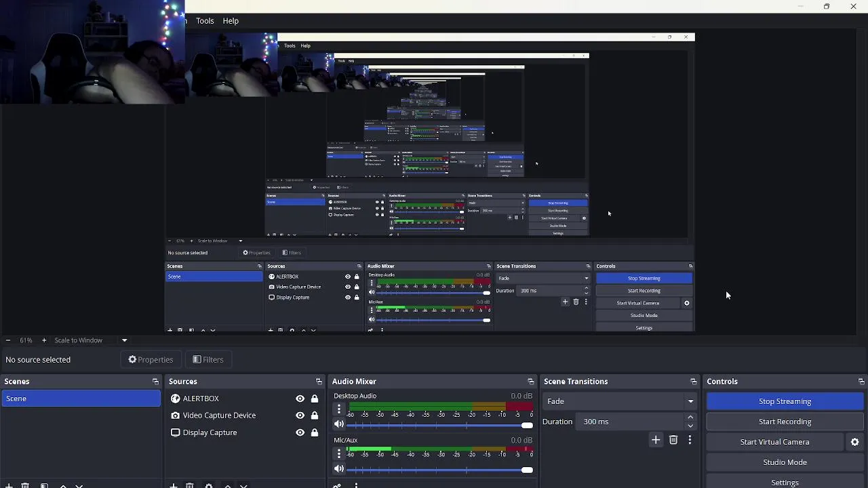This screenshot has height=488, width=868.
Task: Float the Scenes dock panel
Action: [x=155, y=382]
